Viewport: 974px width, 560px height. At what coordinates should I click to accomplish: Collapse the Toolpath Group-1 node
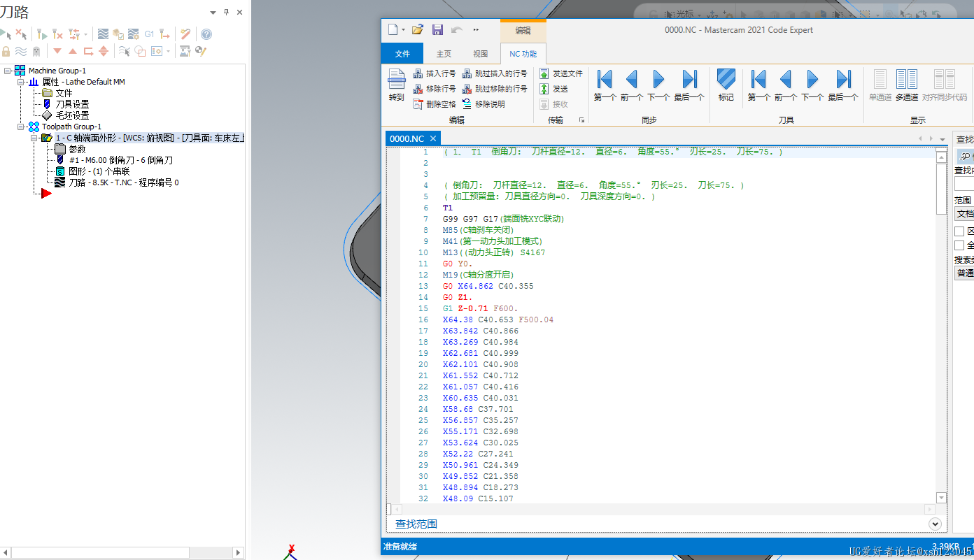click(x=21, y=127)
